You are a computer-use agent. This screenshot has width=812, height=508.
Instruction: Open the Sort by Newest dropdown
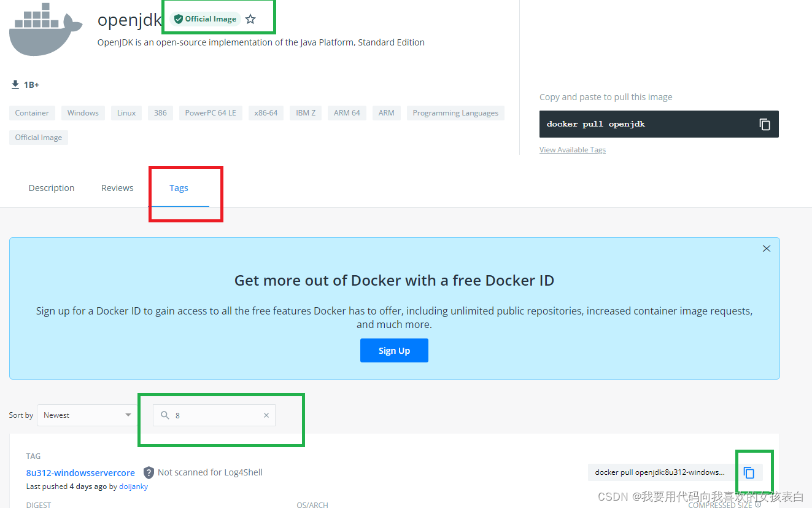point(87,415)
